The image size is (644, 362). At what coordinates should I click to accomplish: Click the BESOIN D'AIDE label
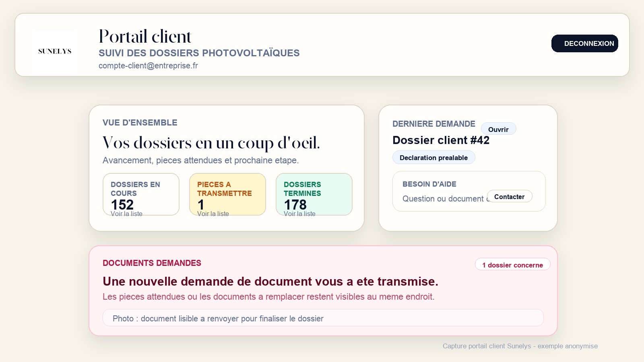point(429,184)
